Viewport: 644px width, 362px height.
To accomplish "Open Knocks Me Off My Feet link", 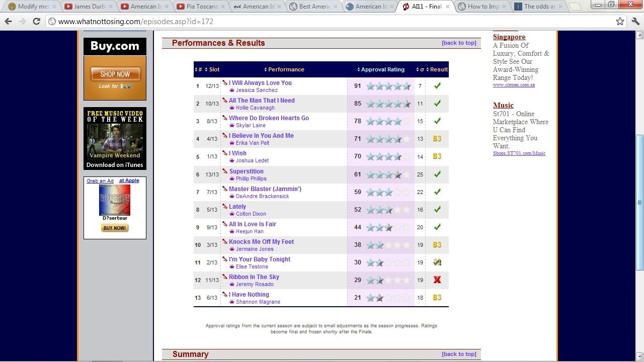I will click(261, 242).
